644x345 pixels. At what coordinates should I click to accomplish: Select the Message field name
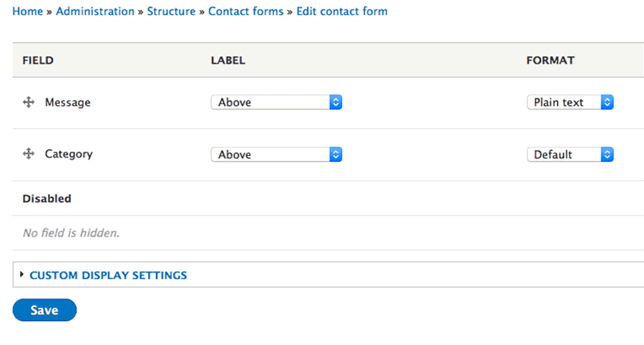[x=68, y=102]
